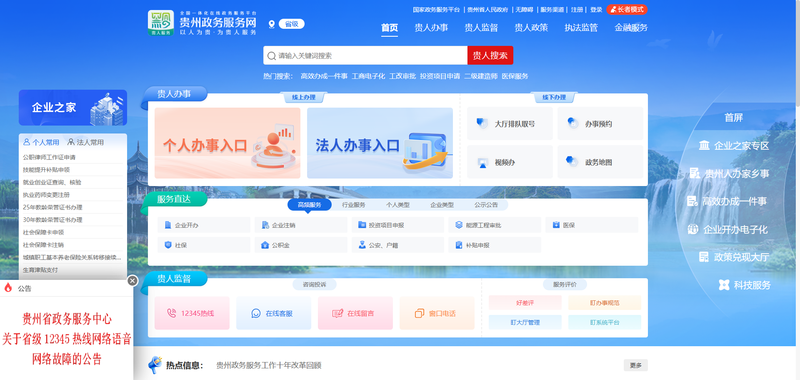Click the 贵州政务服务网 logo
This screenshot has width=800, height=380.
(203, 23)
